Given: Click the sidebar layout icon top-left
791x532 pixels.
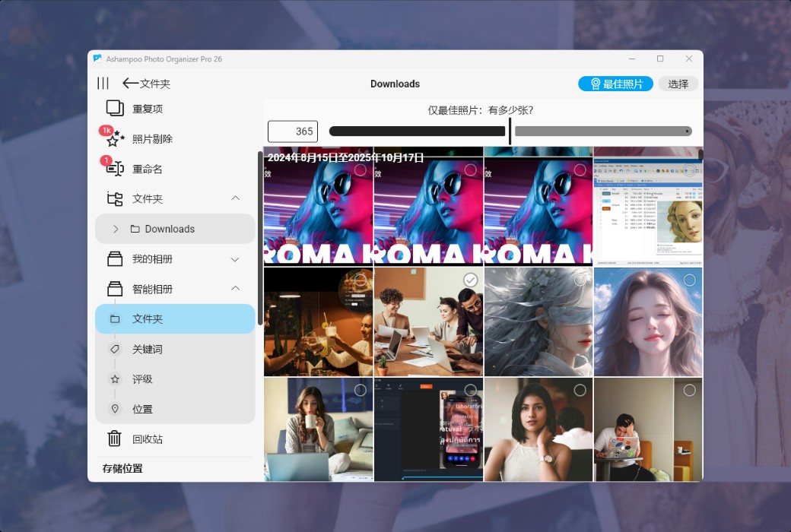Looking at the screenshot, I should point(103,84).
